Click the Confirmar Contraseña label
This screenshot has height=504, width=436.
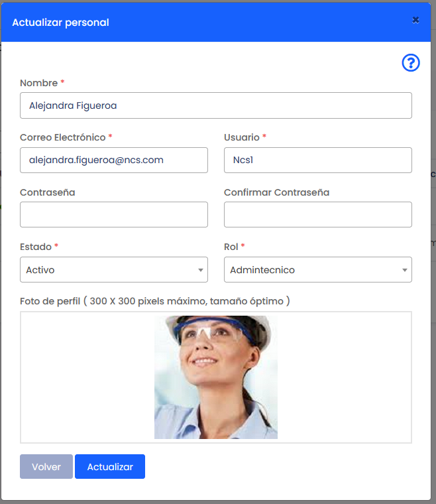pos(276,192)
